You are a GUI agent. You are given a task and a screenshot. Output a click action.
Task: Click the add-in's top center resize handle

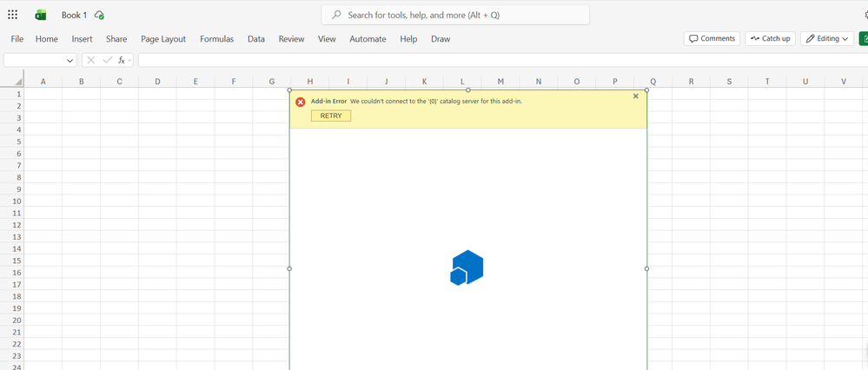pyautogui.click(x=467, y=89)
